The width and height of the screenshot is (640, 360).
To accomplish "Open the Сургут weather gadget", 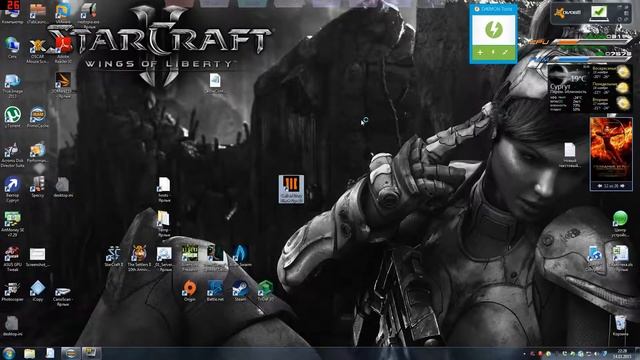I will [x=589, y=88].
